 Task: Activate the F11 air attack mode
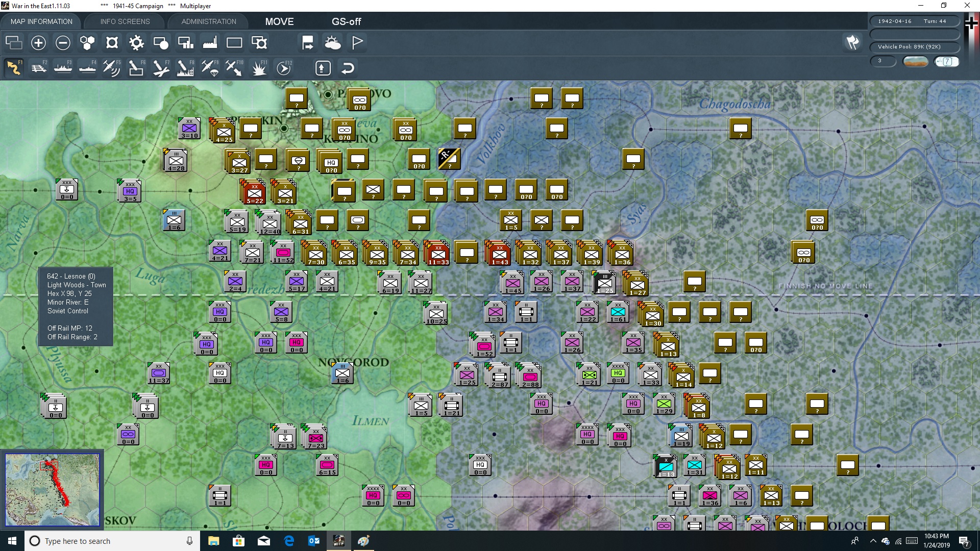click(x=259, y=67)
